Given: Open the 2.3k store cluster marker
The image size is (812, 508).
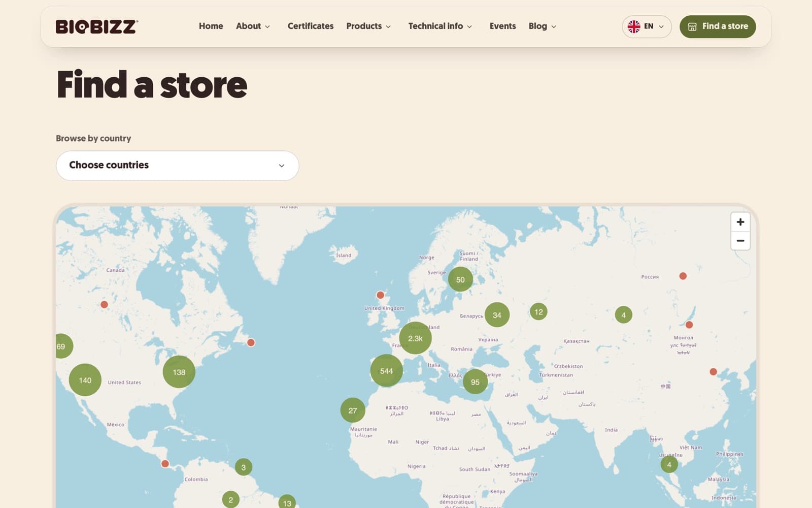Looking at the screenshot, I should click(415, 338).
